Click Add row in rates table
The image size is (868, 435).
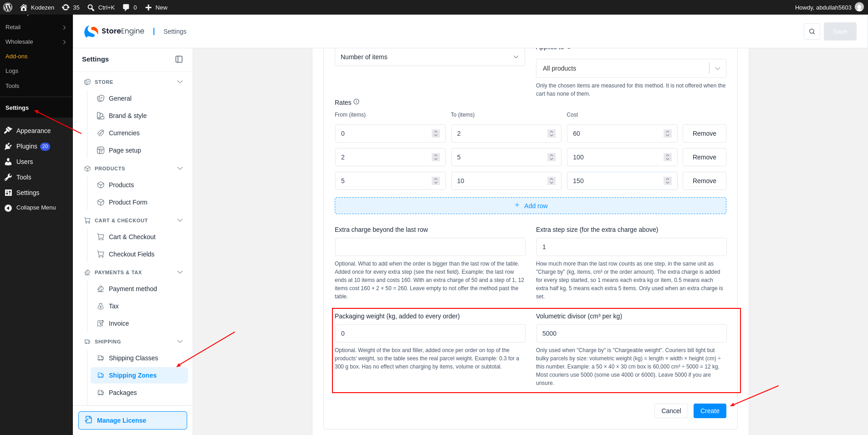530,206
